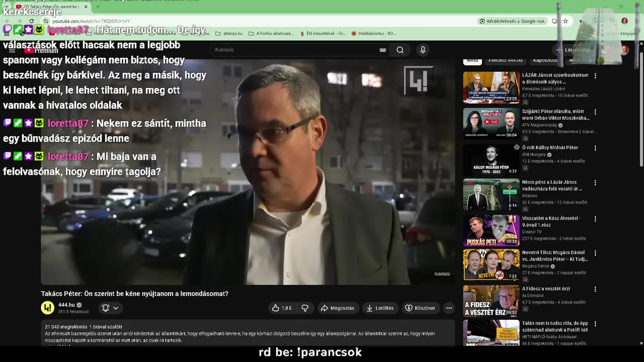Open the Mogács Dániel channel link
This screenshot has height=362, width=644.
pos(536,266)
